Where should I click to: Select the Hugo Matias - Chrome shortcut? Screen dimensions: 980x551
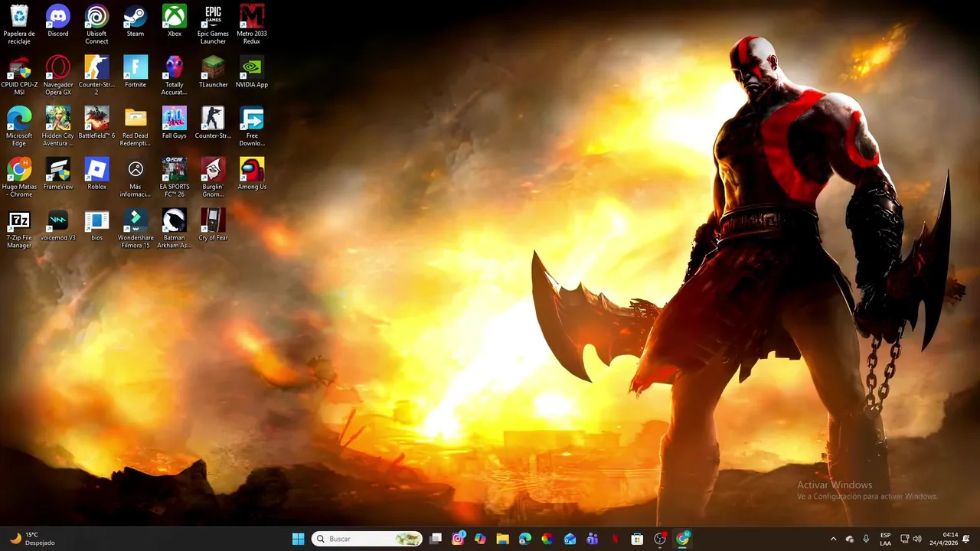click(19, 178)
